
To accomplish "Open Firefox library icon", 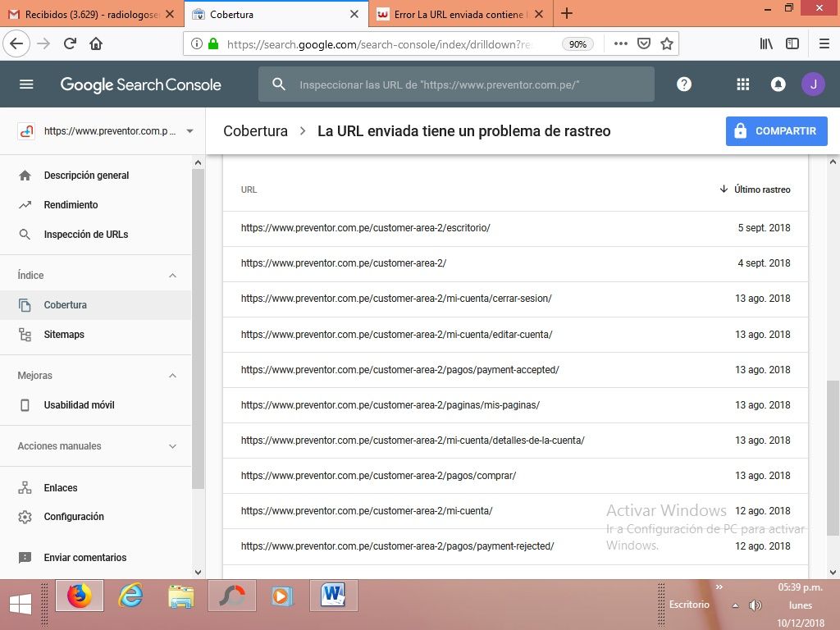I will [x=766, y=43].
